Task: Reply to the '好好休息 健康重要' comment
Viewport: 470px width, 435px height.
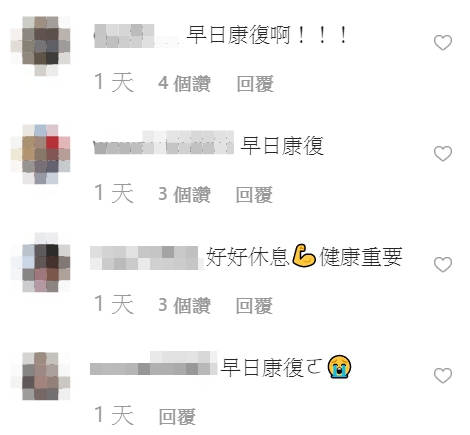Action: (254, 305)
